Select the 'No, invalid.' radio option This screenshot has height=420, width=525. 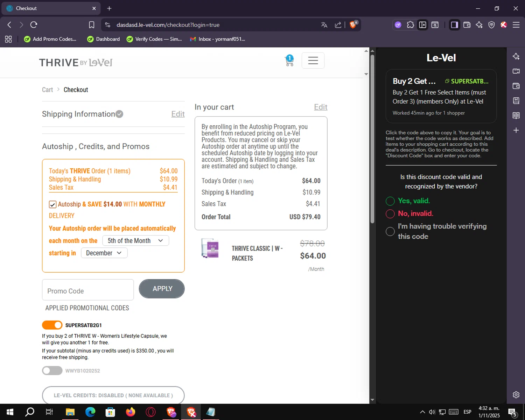coord(390,213)
